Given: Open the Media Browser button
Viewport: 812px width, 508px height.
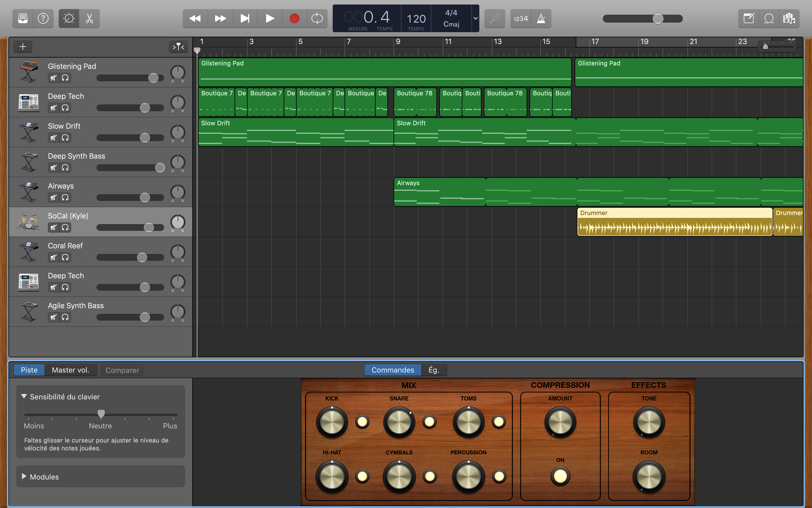Looking at the screenshot, I should [789, 18].
